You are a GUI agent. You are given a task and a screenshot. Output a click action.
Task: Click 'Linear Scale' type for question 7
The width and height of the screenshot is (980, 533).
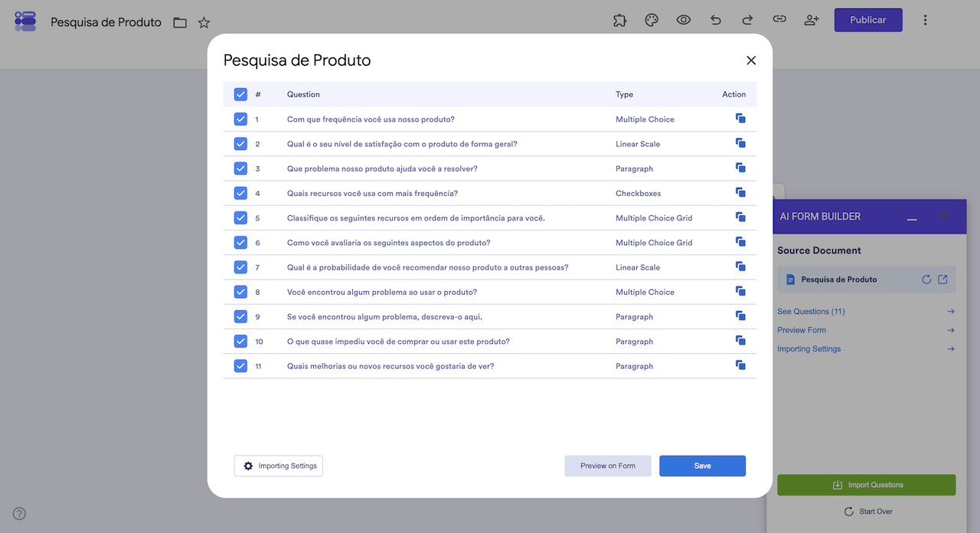tap(638, 267)
